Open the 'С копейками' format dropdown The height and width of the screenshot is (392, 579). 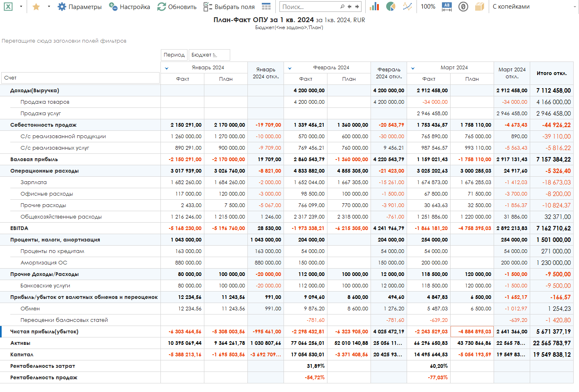[x=533, y=7]
